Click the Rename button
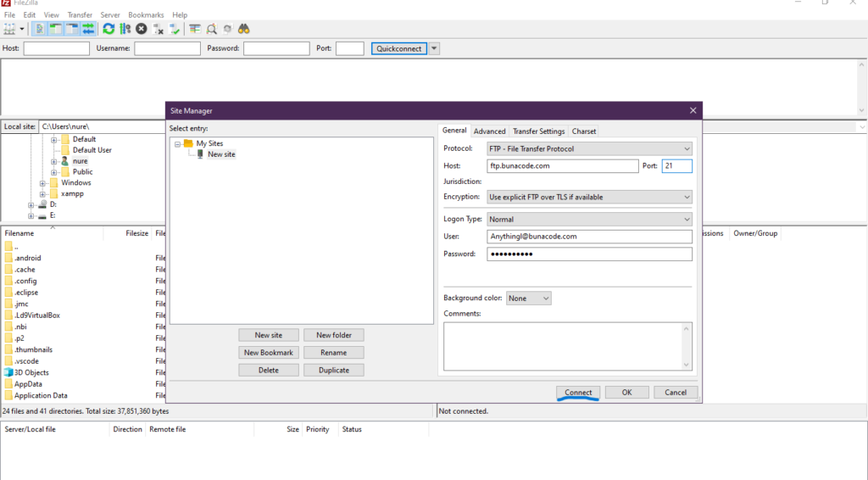This screenshot has width=868, height=480. (x=334, y=353)
